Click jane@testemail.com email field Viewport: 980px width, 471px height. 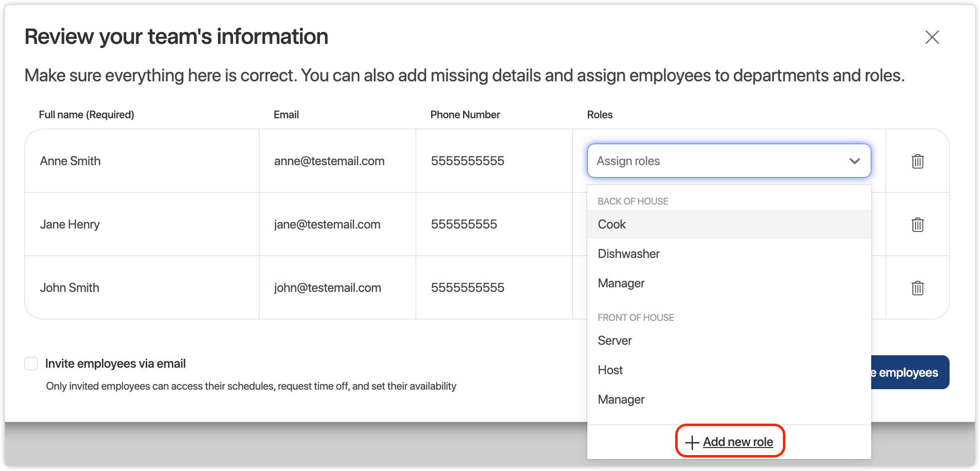tap(327, 225)
